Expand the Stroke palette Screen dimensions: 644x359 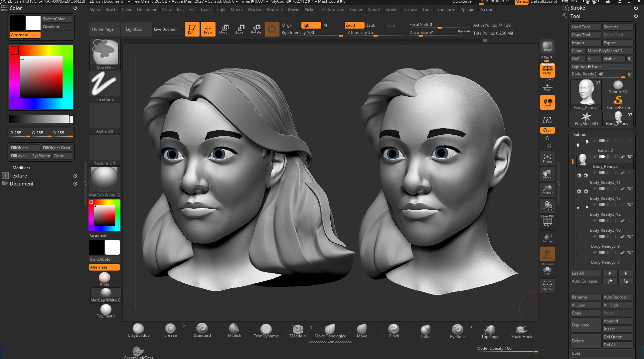coord(577,8)
